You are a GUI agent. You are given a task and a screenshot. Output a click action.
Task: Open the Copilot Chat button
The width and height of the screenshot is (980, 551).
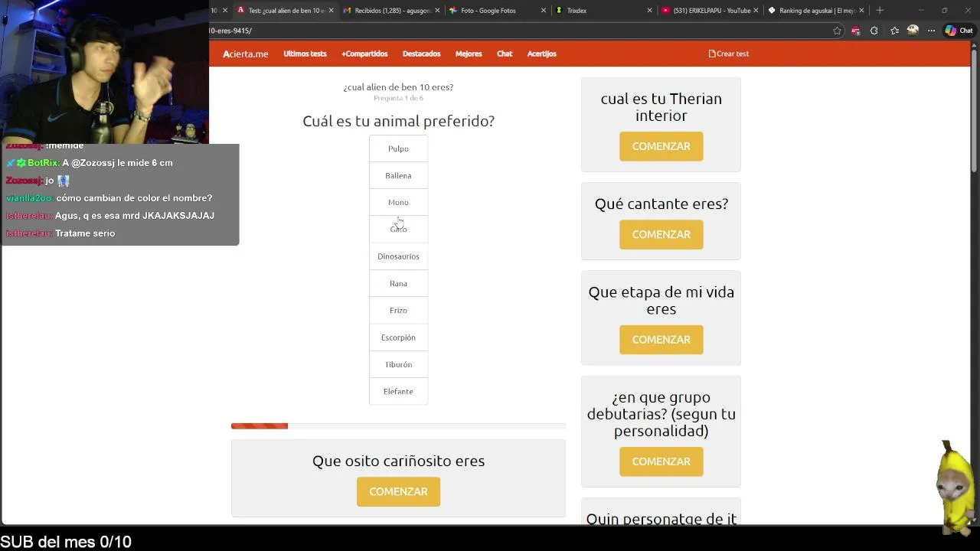click(x=959, y=31)
